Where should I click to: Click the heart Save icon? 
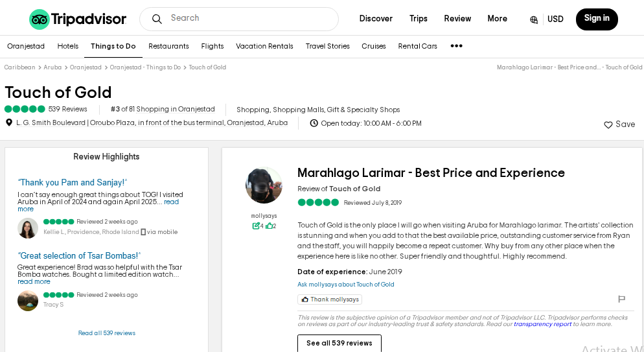[608, 124]
